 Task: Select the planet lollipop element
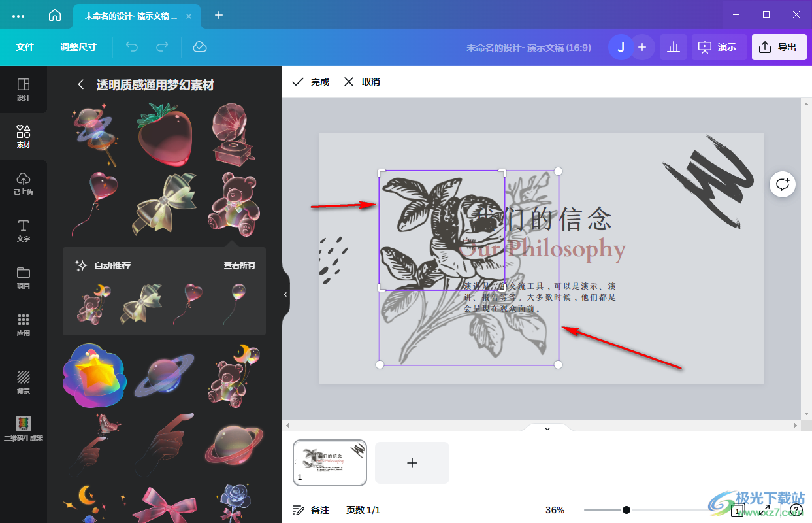95,133
